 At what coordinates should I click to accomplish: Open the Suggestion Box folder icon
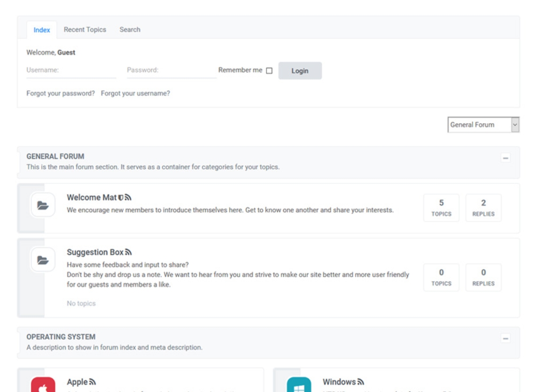pyautogui.click(x=43, y=260)
